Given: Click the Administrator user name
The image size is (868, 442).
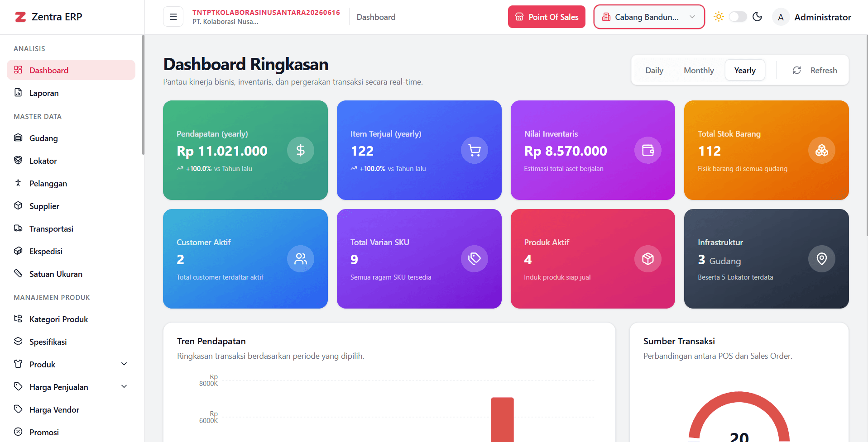Looking at the screenshot, I should pyautogui.click(x=823, y=17).
